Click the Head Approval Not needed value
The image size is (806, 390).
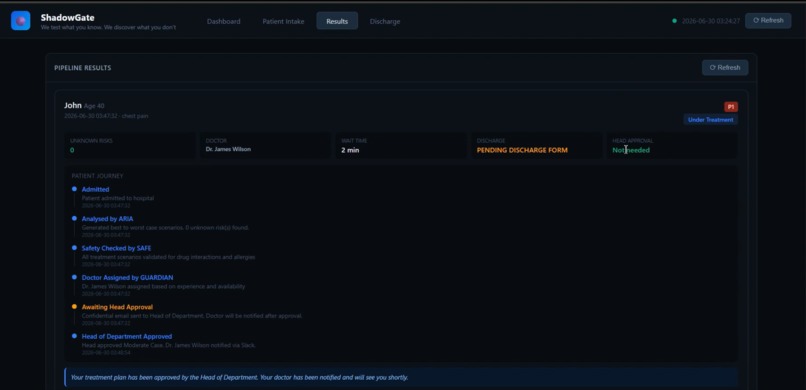pyautogui.click(x=631, y=150)
